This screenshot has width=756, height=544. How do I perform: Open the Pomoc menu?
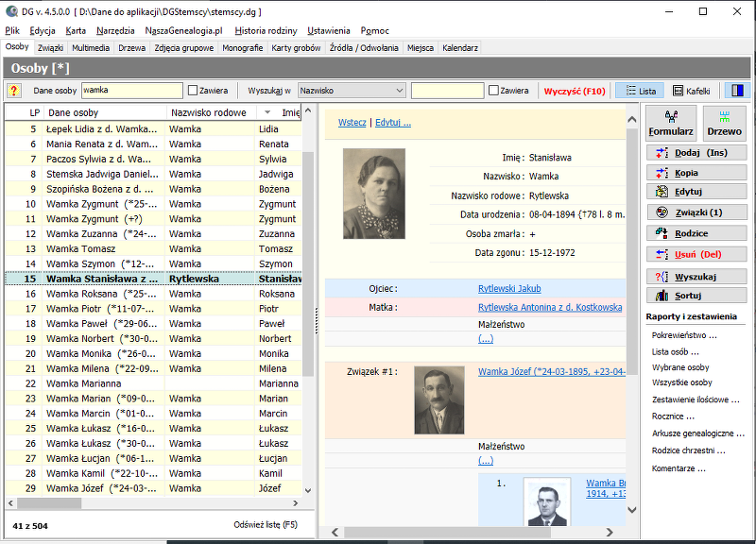(374, 31)
